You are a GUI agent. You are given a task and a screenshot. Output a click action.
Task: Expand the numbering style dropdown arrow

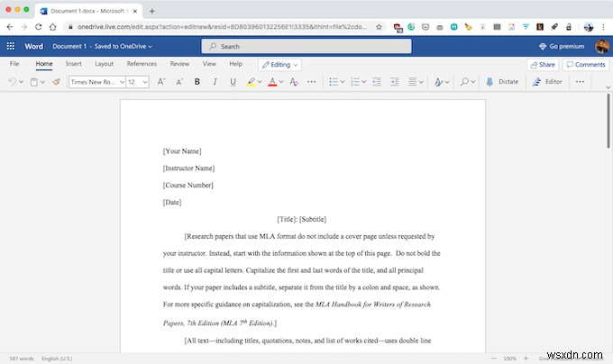click(x=364, y=82)
